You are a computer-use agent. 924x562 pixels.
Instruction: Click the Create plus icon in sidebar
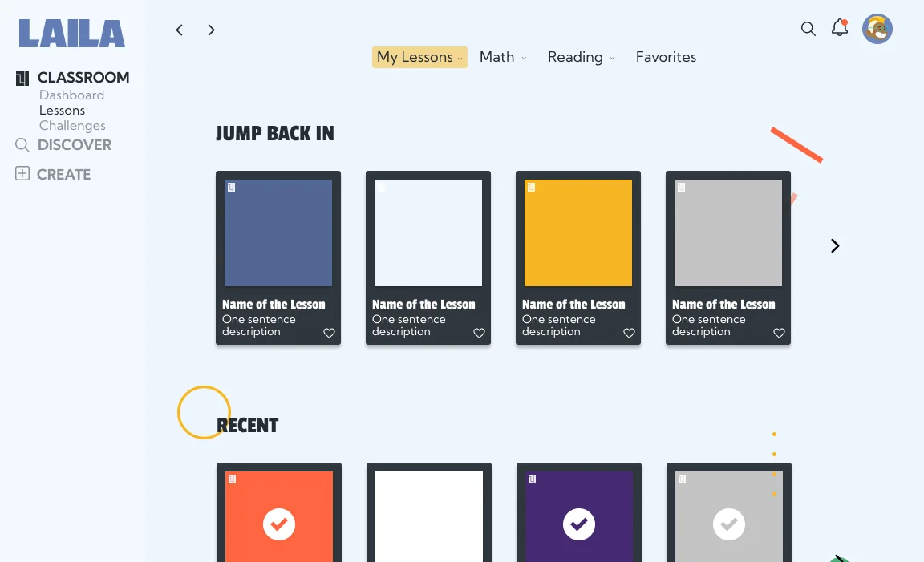22,173
